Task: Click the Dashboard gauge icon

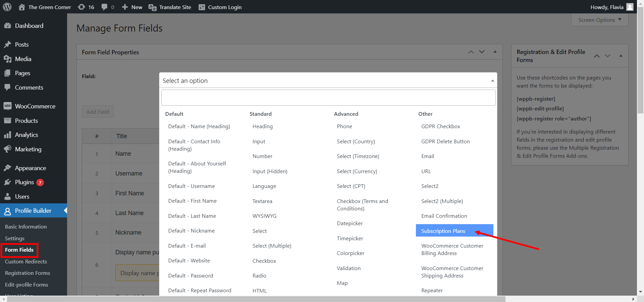Action: tap(7, 26)
